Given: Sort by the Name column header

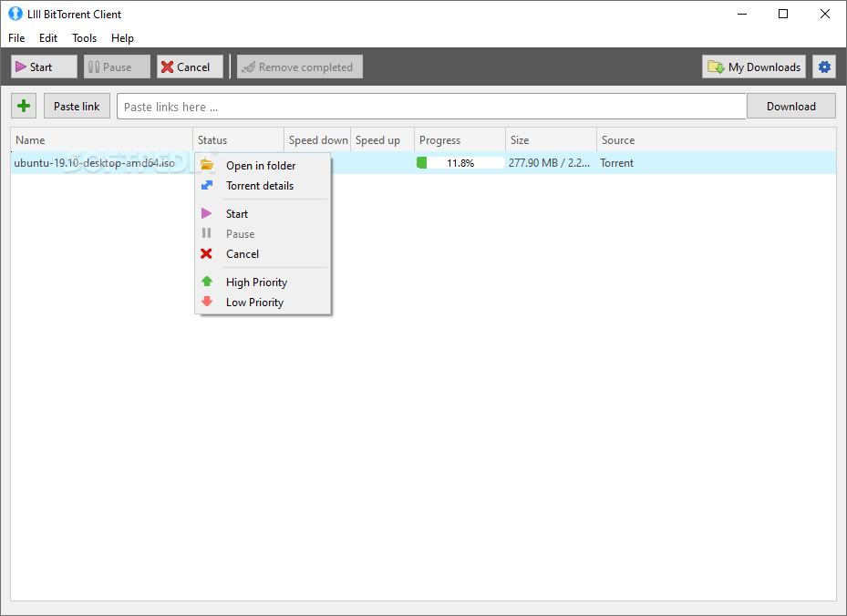Looking at the screenshot, I should [101, 139].
